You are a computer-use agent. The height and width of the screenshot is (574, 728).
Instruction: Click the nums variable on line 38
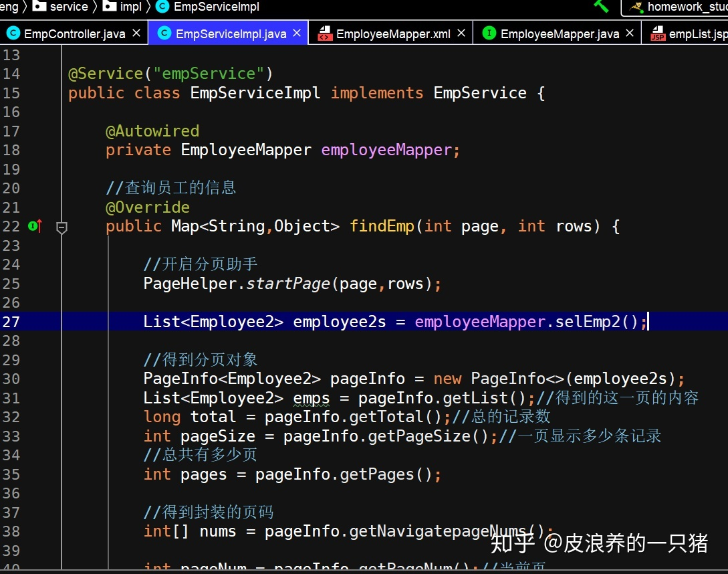218,531
